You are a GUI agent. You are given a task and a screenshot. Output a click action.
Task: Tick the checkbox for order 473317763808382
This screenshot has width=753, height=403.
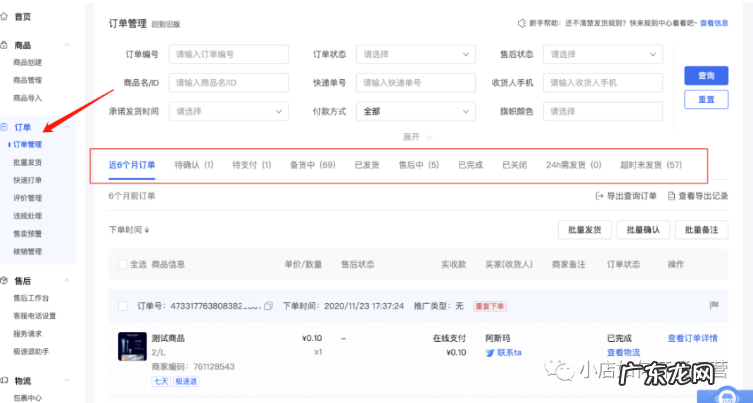123,306
